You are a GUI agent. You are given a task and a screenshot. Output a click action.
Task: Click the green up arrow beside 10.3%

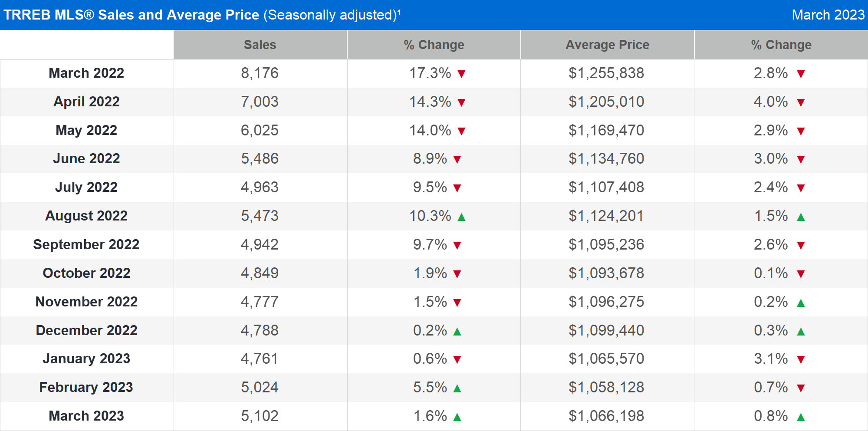click(461, 217)
